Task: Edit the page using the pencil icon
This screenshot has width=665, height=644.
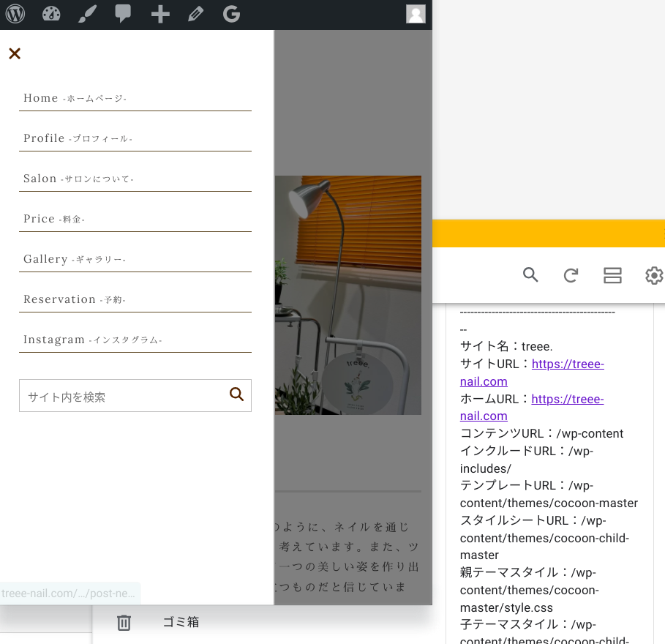Action: click(195, 13)
